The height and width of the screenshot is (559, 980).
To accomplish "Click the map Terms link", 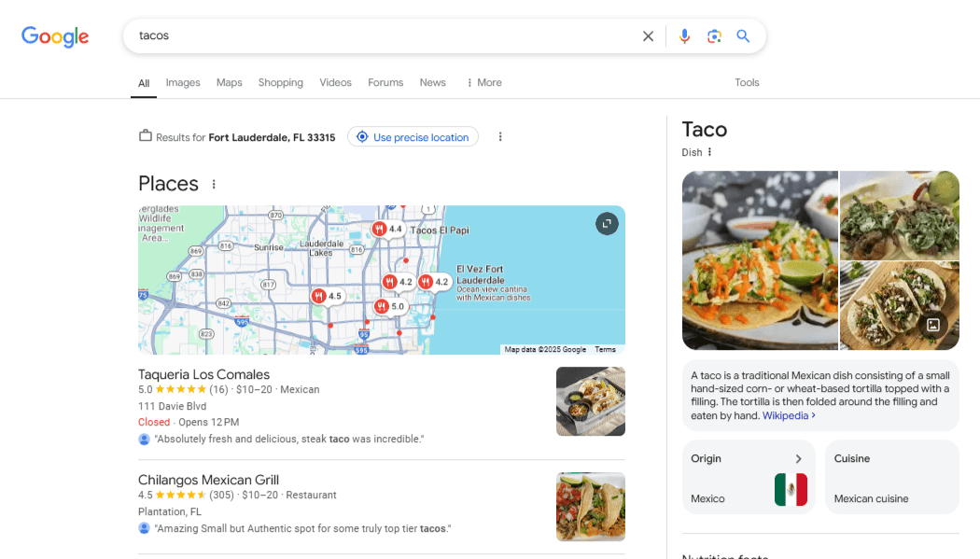I will point(605,350).
